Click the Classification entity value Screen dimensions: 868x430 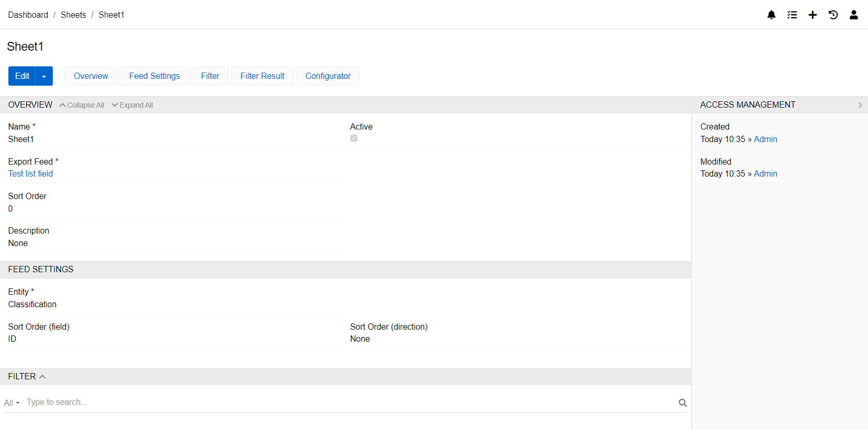(32, 305)
